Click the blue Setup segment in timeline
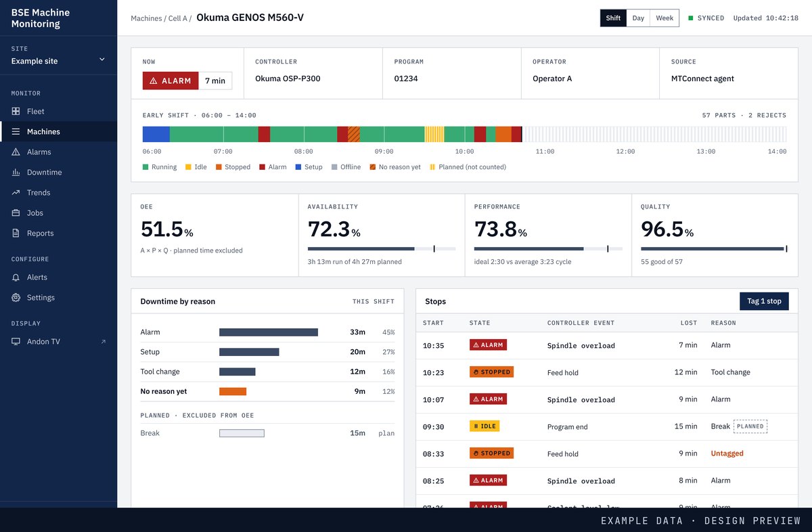Screen dimensions: 812x532 (x=156, y=134)
